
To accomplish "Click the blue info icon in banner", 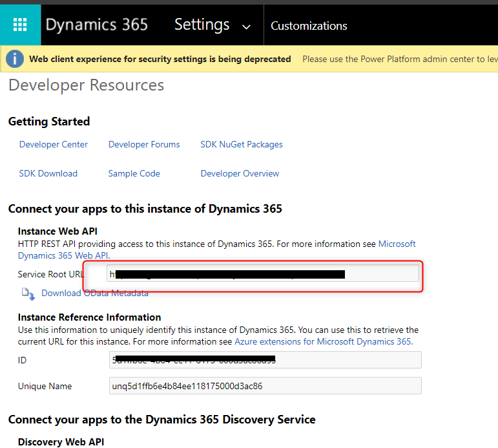I will pos(15,59).
